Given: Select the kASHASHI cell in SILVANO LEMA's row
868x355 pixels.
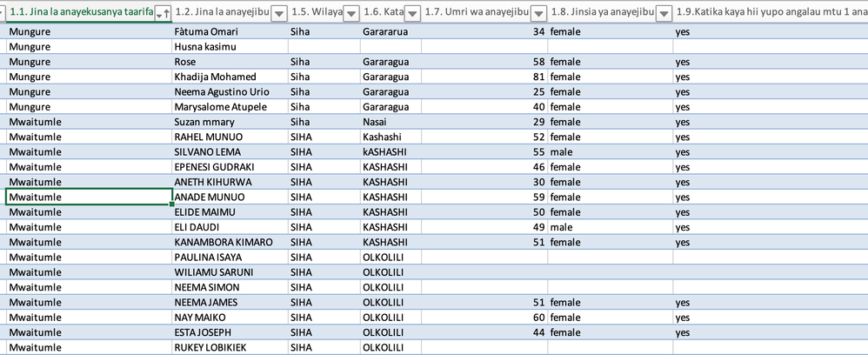Looking at the screenshot, I should click(391, 151).
